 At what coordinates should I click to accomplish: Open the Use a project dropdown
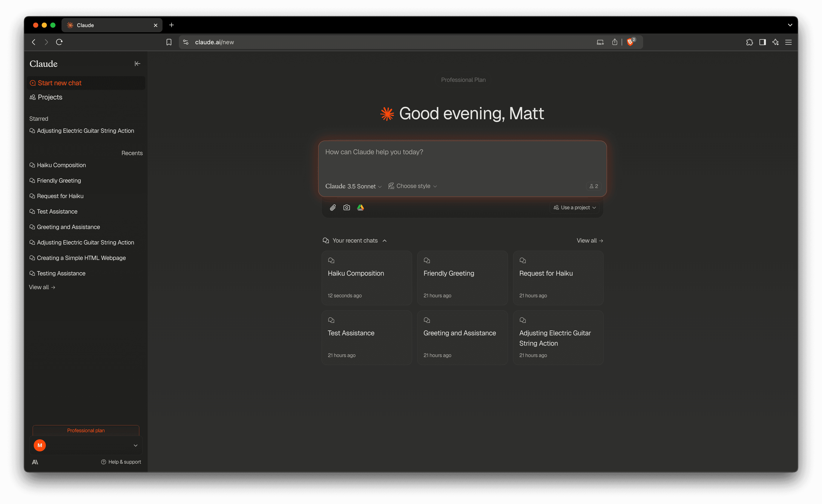coord(574,208)
